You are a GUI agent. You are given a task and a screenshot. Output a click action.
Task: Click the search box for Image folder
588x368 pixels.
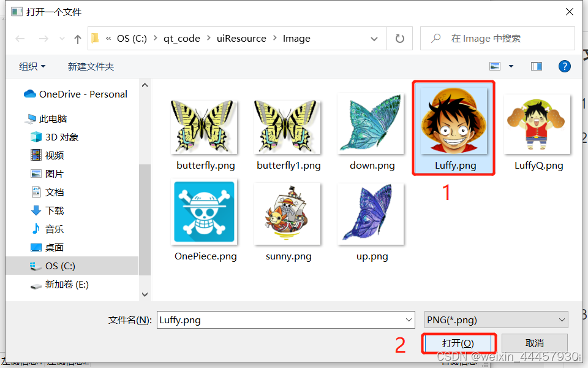497,38
